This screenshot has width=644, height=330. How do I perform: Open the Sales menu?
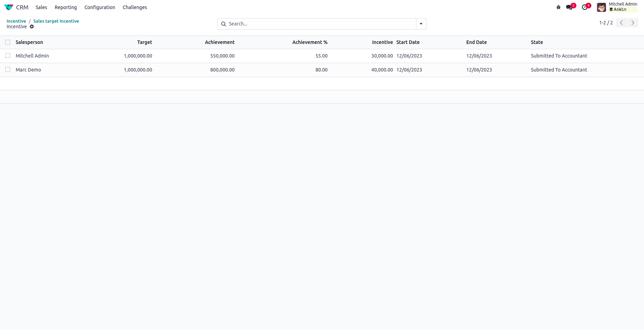(41, 7)
